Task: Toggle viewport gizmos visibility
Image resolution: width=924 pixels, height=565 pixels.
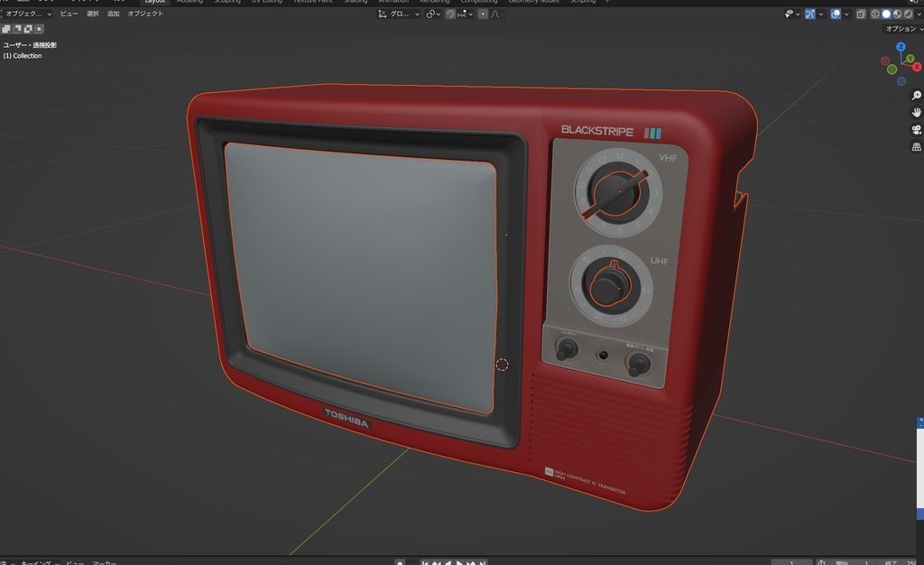Action: click(810, 14)
